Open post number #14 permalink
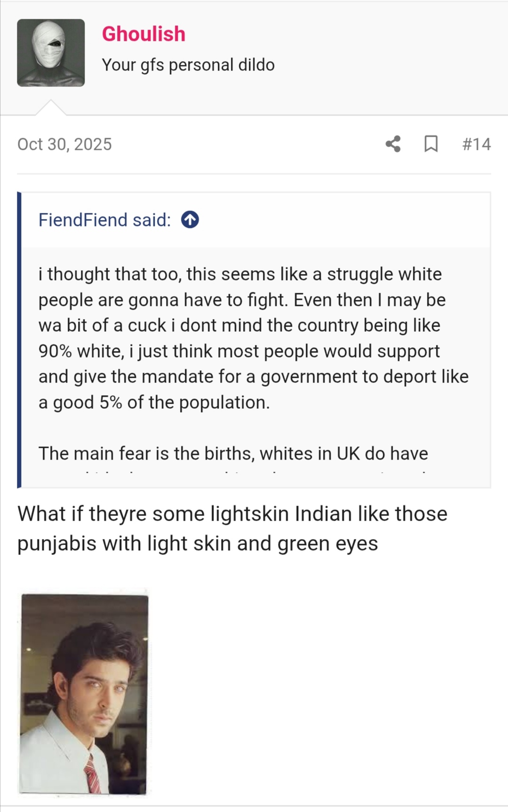Screen dimensions: 508x812 pos(476,144)
